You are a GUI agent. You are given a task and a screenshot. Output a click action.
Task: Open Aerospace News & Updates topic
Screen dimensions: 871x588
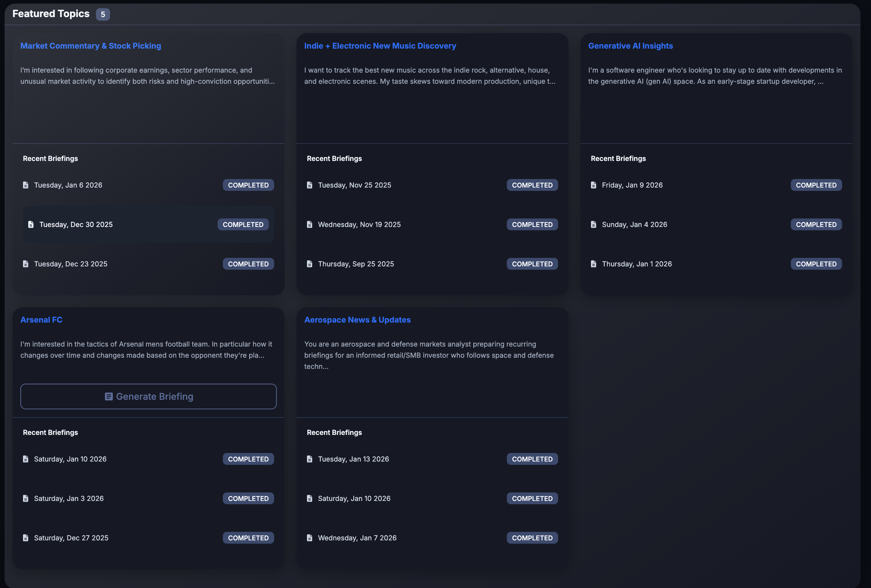357,320
